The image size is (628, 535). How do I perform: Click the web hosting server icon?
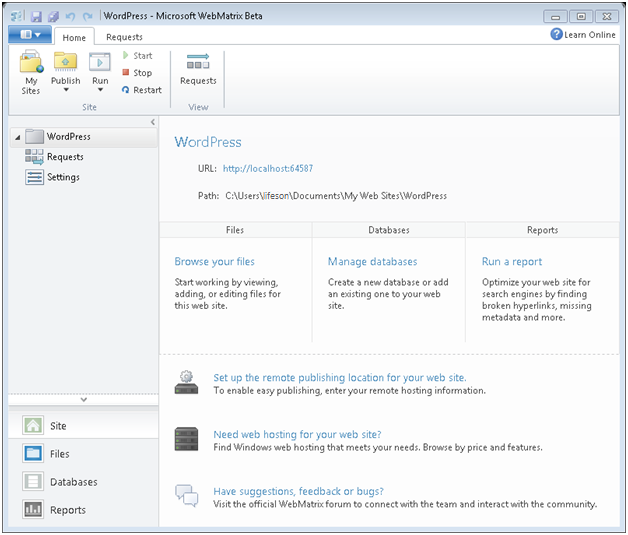[x=186, y=439]
